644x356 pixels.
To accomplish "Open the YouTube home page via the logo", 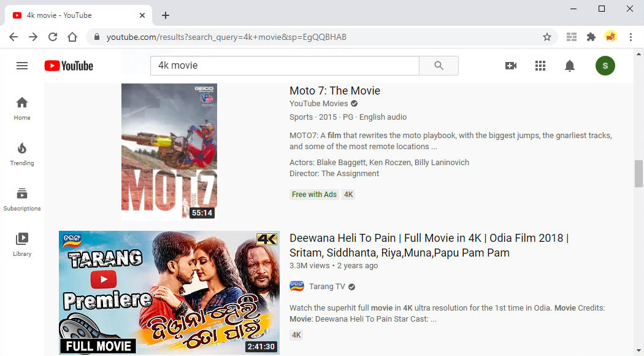I will (68, 66).
